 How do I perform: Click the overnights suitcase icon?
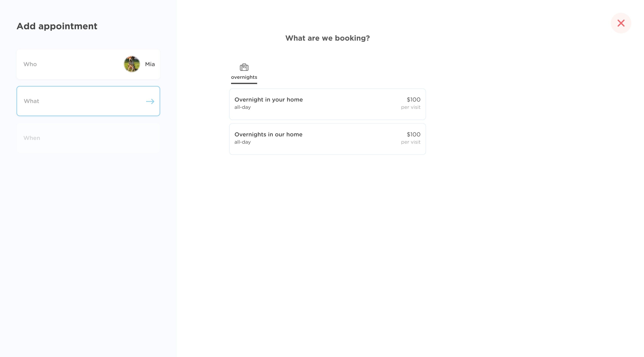coord(244,67)
